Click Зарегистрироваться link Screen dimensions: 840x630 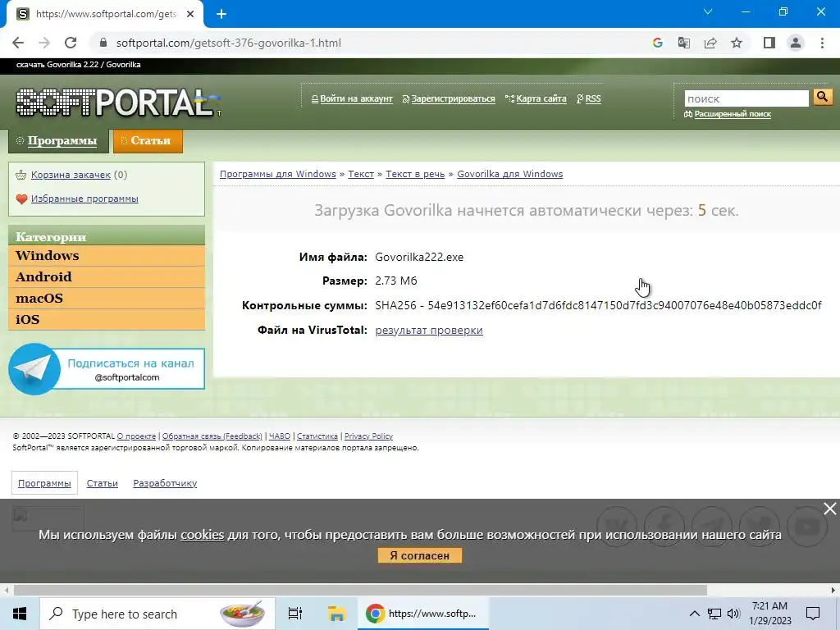[453, 98]
